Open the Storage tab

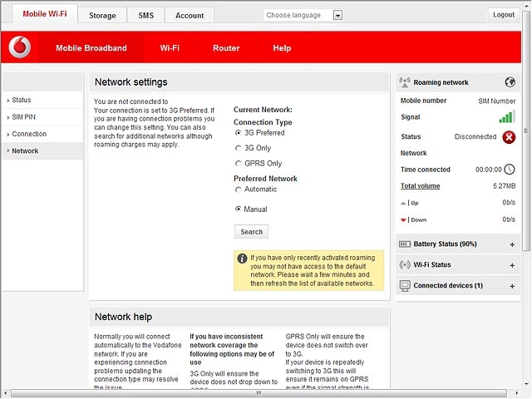[x=102, y=16]
